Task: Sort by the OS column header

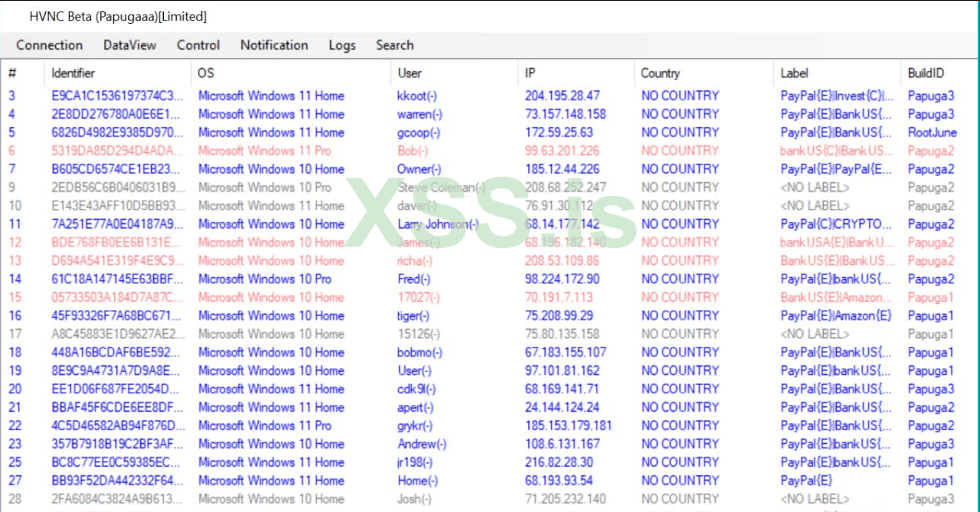Action: click(207, 73)
